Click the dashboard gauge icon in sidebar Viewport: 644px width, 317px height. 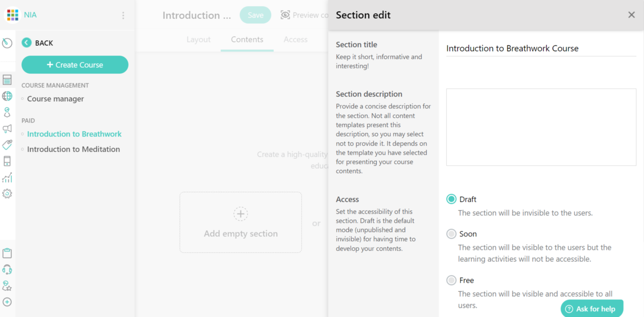coord(7,43)
